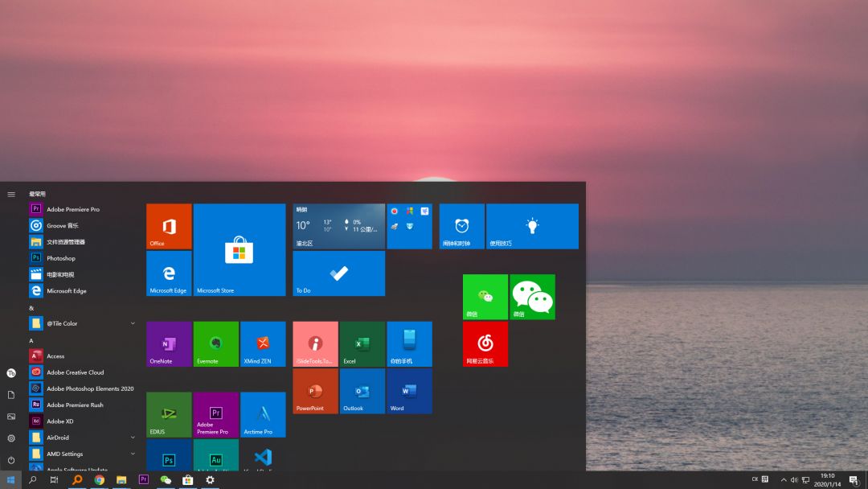Open File Explorer from the taskbar

tap(121, 480)
